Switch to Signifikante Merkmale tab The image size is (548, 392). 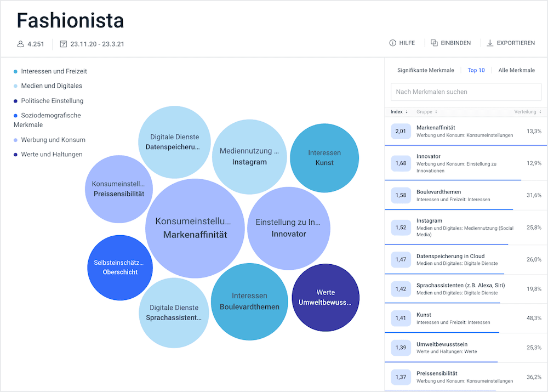(x=425, y=70)
